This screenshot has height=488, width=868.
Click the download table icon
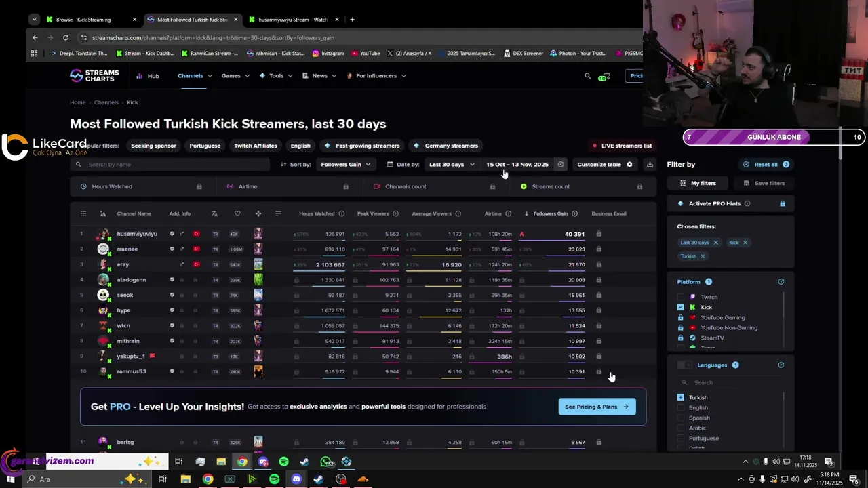pyautogui.click(x=650, y=164)
